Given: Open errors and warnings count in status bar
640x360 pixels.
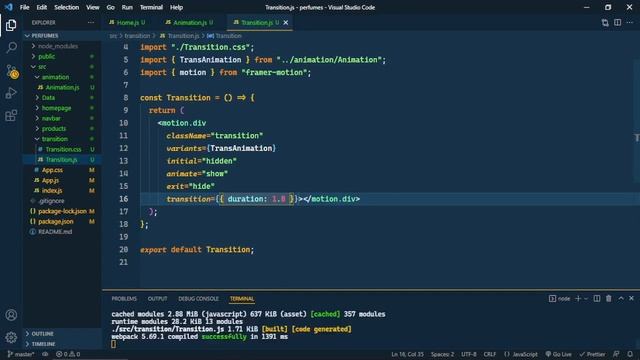Looking at the screenshot, I should coord(68,354).
